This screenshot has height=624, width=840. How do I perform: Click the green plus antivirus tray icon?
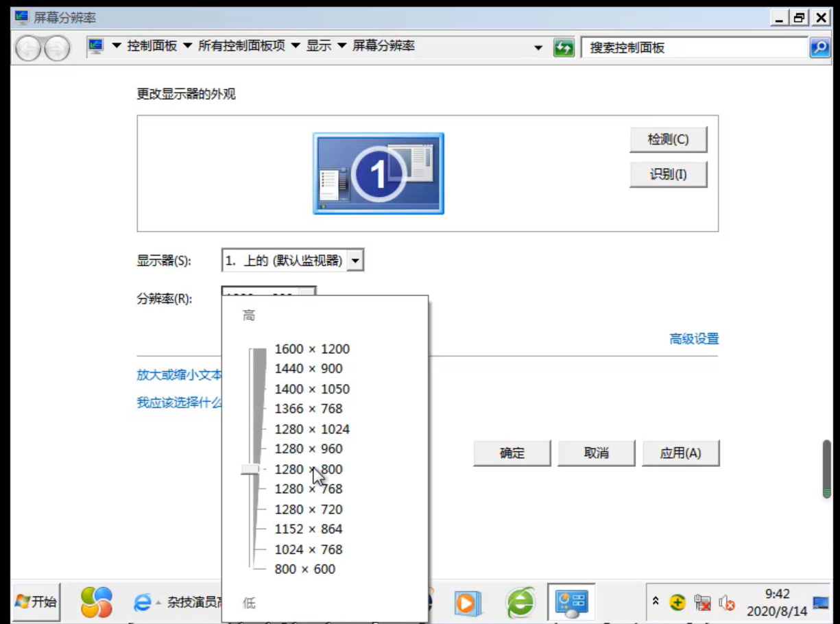click(677, 603)
